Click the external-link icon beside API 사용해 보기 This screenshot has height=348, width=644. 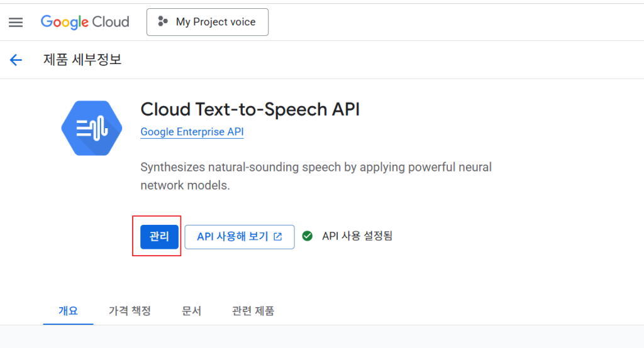tap(278, 237)
